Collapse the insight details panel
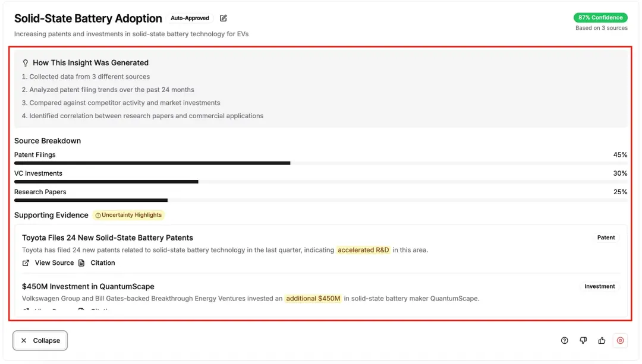This screenshot has height=364, width=642. coord(40,340)
